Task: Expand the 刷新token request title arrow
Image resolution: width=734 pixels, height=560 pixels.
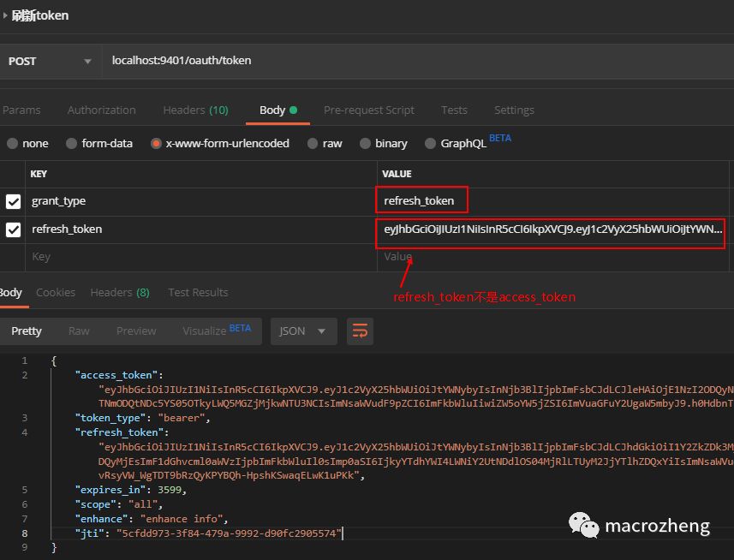Action: pos(4,15)
